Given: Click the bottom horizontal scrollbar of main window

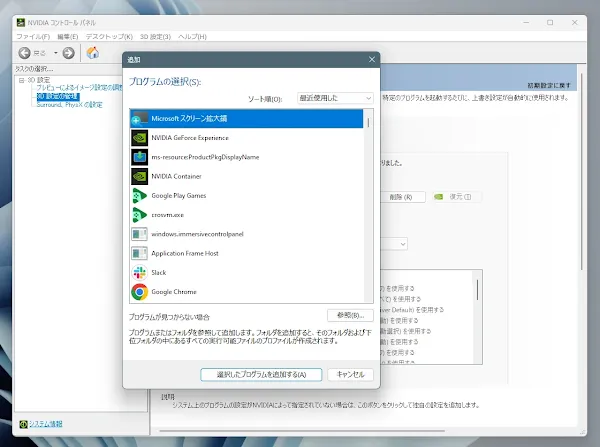Looking at the screenshot, I should click(302, 431).
